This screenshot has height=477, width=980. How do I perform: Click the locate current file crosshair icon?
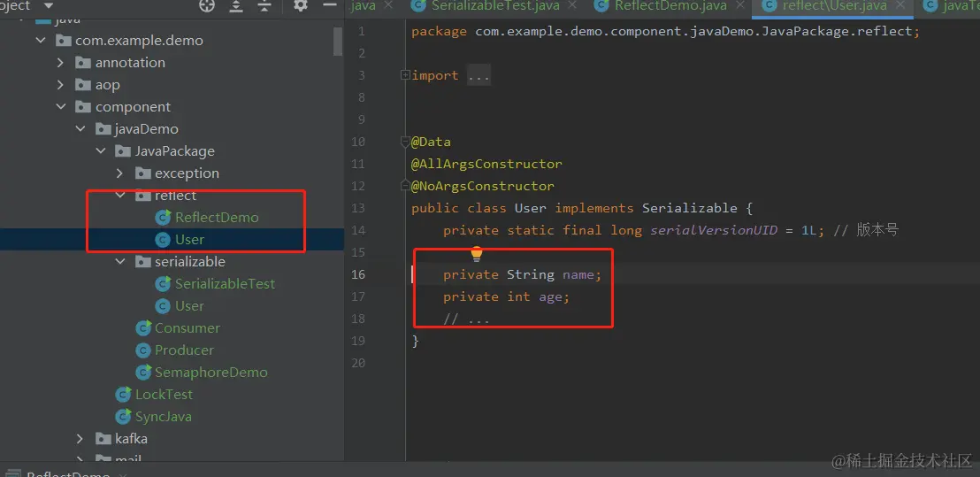click(x=207, y=5)
